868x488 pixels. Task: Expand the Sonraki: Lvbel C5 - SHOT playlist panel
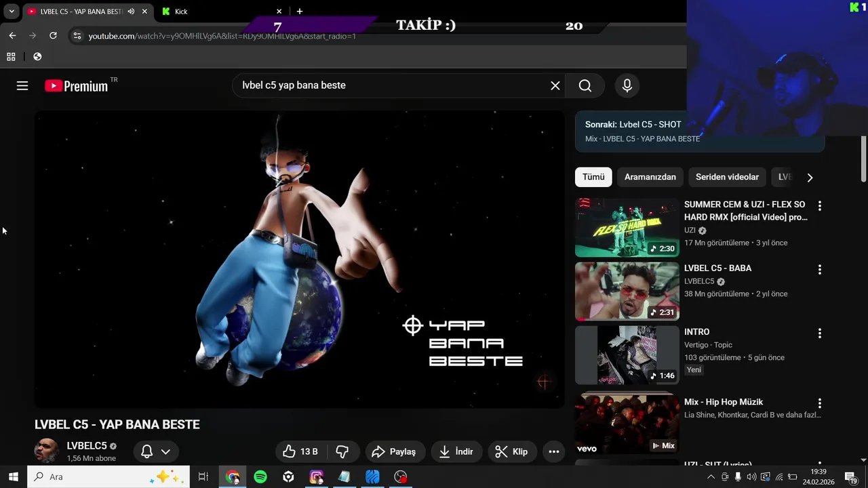coord(700,131)
